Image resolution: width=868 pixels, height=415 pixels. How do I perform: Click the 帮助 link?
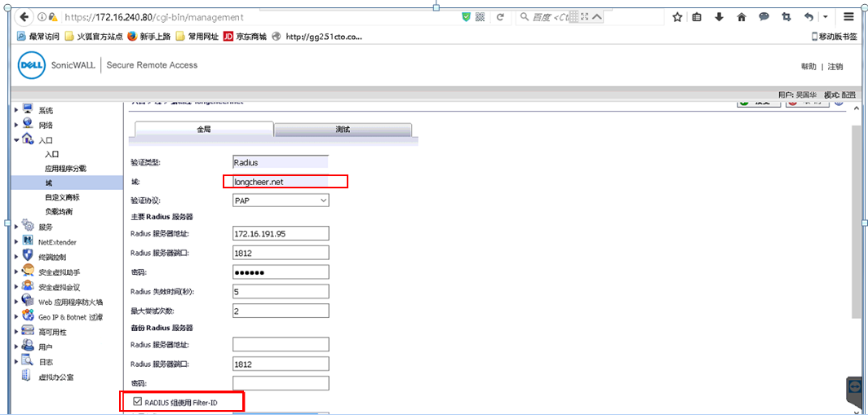808,67
